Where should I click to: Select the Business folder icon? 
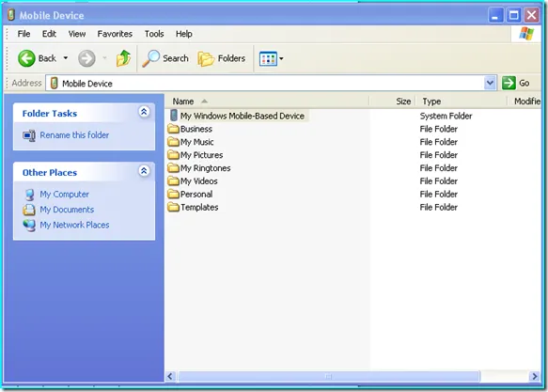click(x=173, y=129)
